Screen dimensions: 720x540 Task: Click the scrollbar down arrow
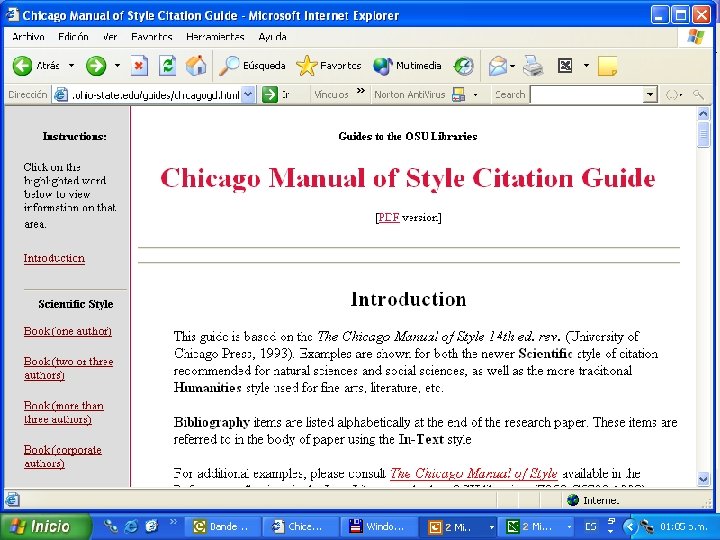tap(703, 479)
